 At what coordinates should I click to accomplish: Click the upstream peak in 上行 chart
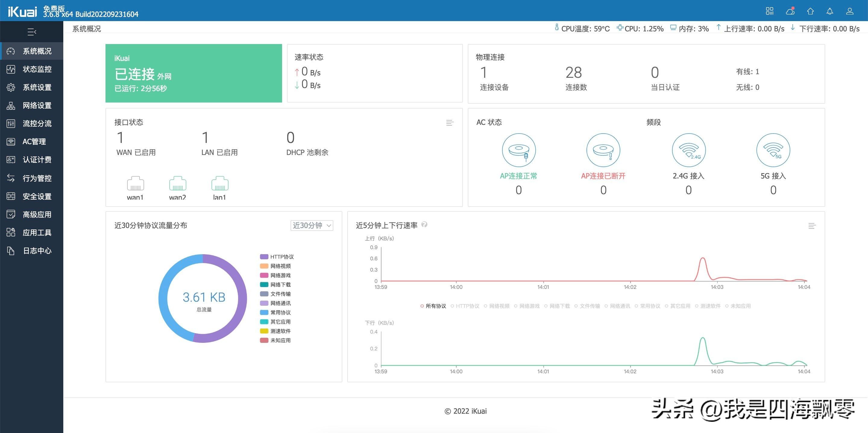coord(703,259)
